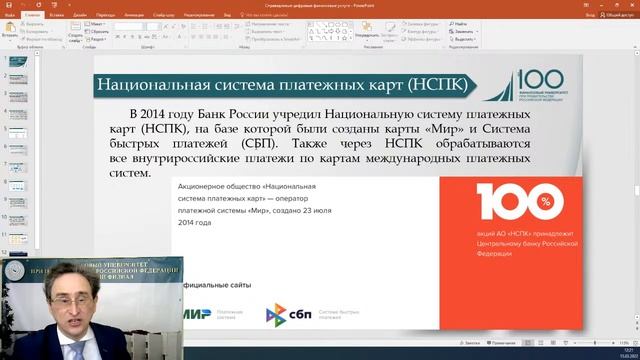
Task: Switch to Reading view icon
Action: tap(553, 343)
